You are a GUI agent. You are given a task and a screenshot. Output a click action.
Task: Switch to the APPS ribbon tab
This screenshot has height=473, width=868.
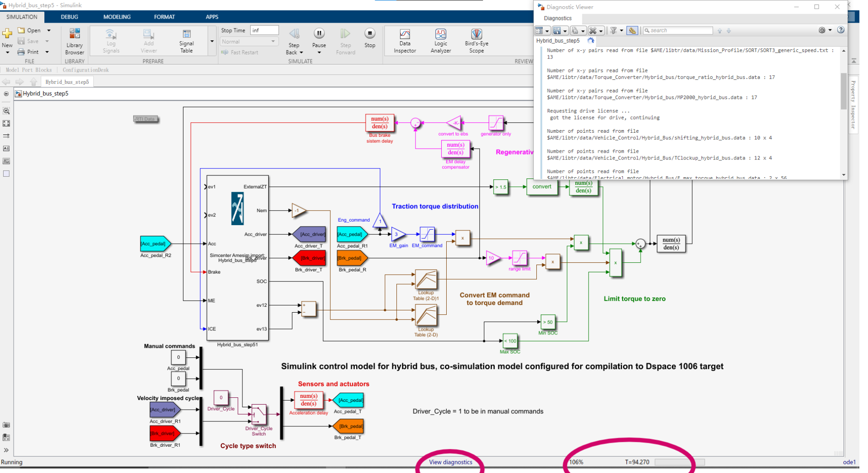pyautogui.click(x=212, y=17)
